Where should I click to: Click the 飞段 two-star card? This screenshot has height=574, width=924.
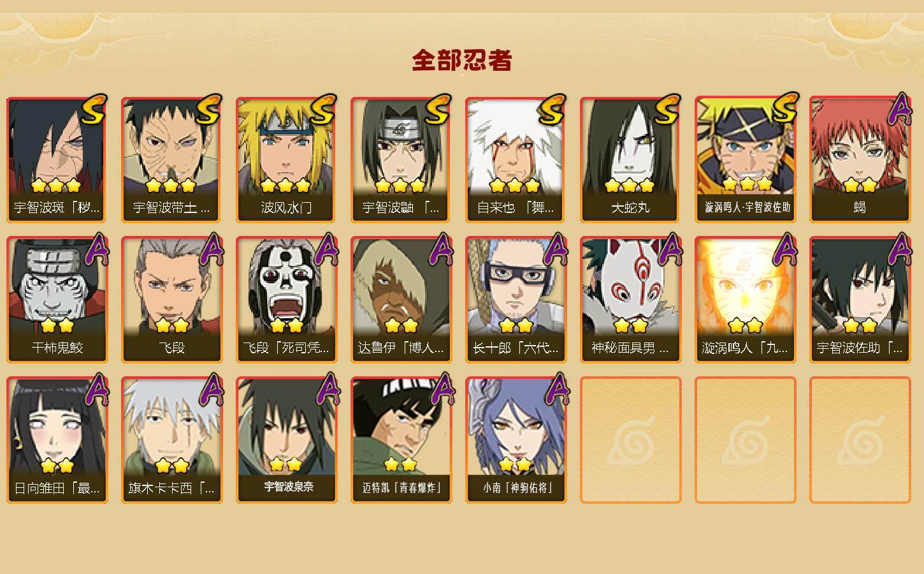pos(171,300)
